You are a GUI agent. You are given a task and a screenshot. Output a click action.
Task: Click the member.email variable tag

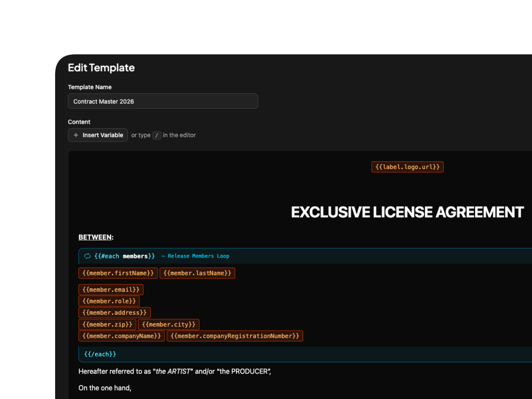[111, 290]
